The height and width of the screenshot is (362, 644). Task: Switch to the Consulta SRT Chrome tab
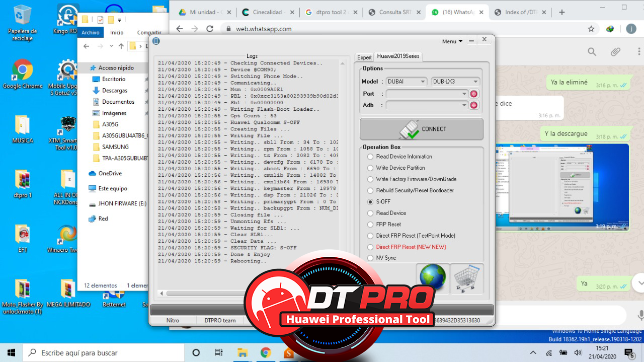394,12
